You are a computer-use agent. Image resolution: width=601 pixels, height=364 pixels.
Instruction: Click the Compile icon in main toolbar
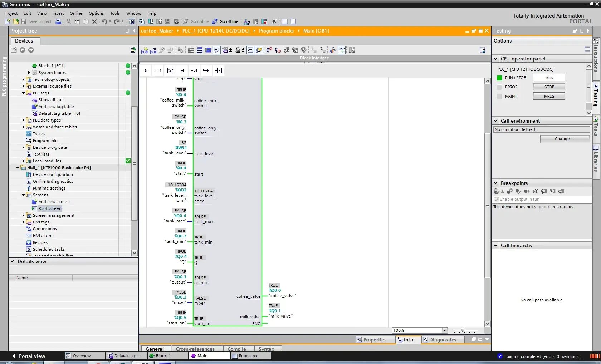142,21
